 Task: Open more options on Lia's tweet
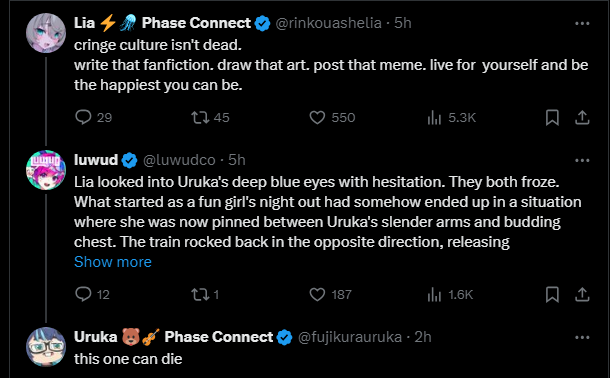pyautogui.click(x=582, y=23)
